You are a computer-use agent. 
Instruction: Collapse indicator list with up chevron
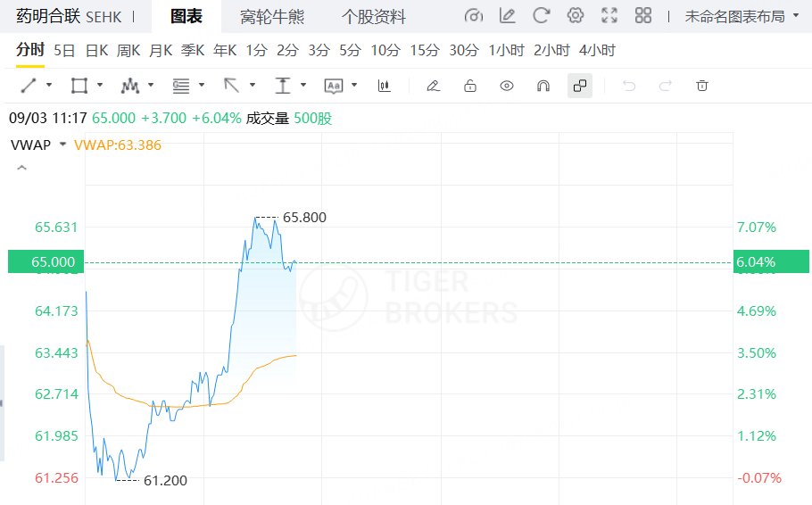tap(21, 168)
